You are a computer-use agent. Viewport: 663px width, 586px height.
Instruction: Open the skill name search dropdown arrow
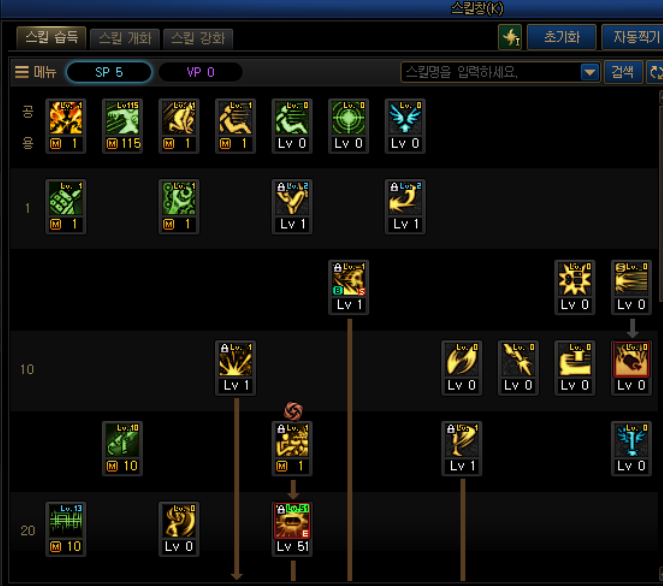point(589,72)
